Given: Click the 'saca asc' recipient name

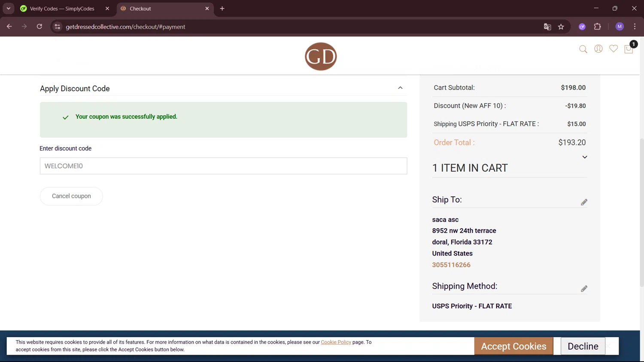Looking at the screenshot, I should tap(445, 220).
